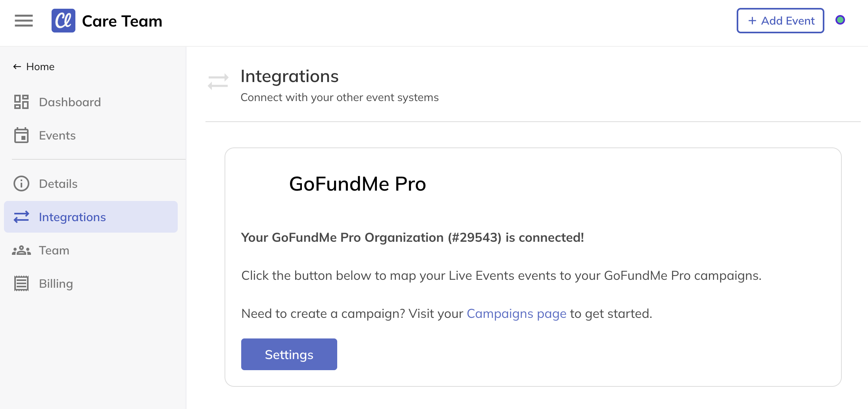Go to Dashboard in sidebar
The image size is (868, 409).
pyautogui.click(x=91, y=102)
